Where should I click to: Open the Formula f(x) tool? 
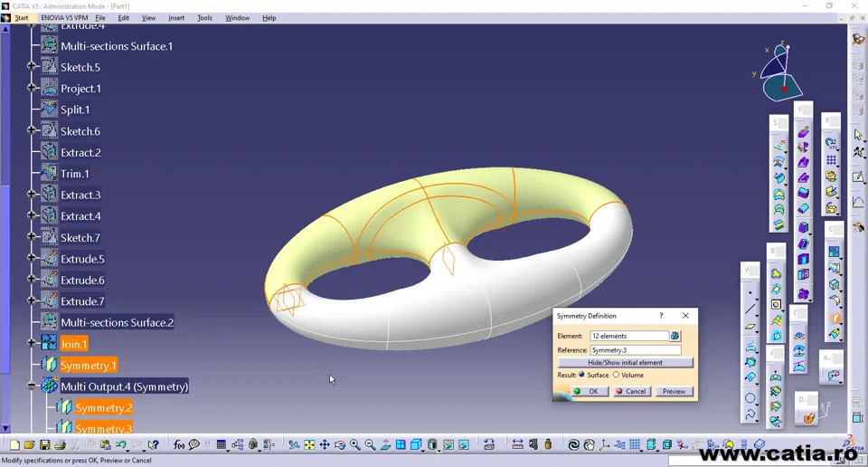(x=179, y=445)
